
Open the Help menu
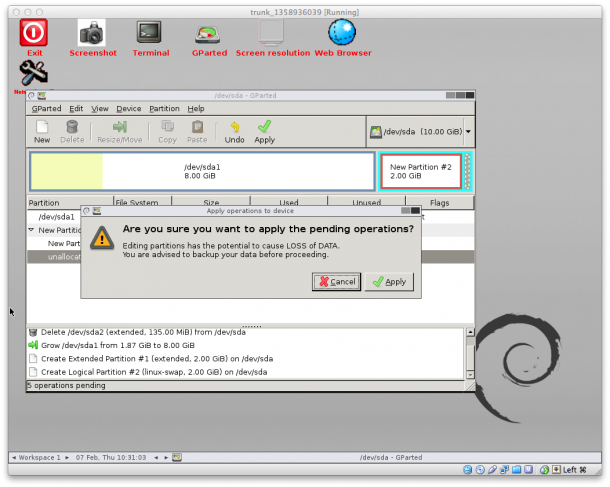[196, 109]
